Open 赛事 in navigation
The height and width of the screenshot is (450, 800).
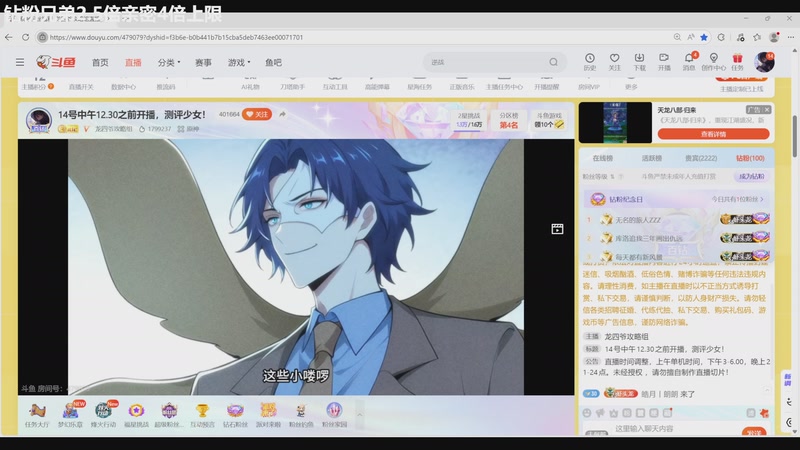click(203, 62)
